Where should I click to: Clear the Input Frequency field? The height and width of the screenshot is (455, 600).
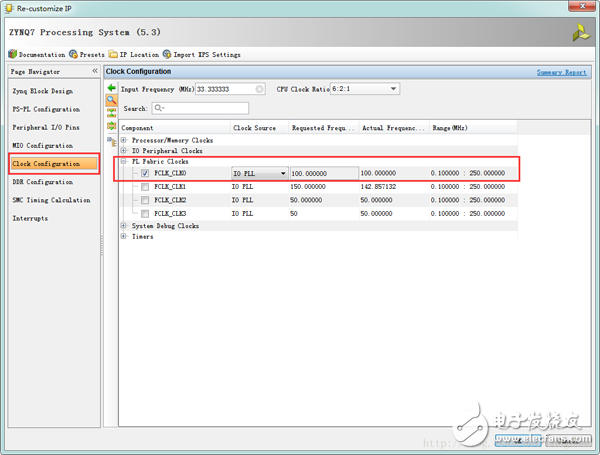point(260,89)
